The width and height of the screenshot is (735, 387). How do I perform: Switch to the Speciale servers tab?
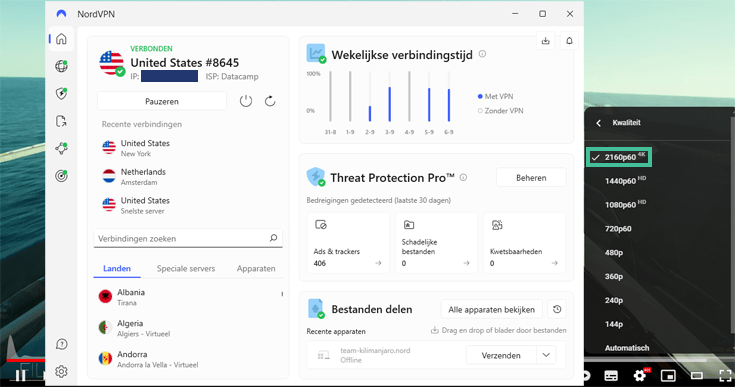click(x=186, y=268)
